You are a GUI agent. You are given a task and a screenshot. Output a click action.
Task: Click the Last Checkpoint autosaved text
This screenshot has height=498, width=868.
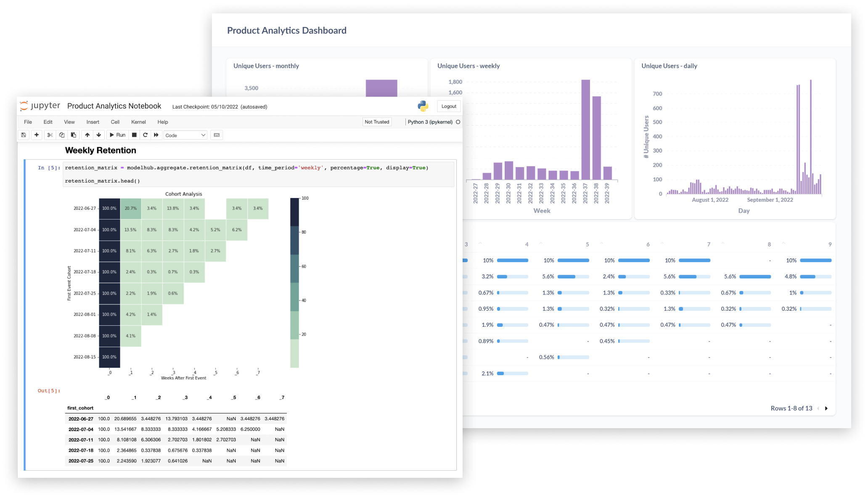[220, 107]
